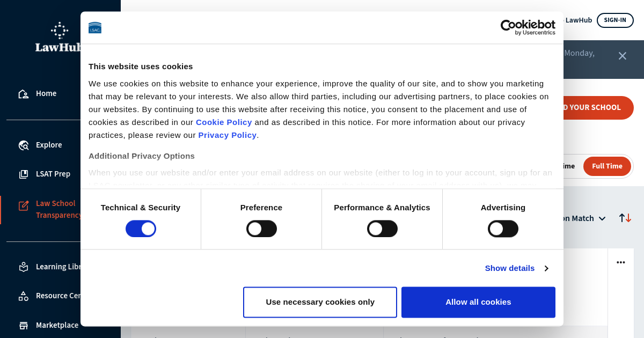This screenshot has width=644, height=338.
Task: Enable the Performance & Analytics switch
Action: 382,229
